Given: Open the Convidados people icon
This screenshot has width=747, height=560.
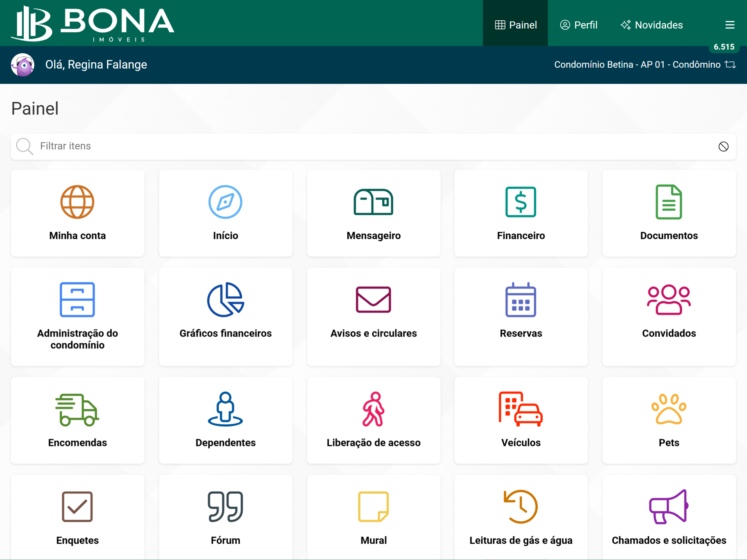Looking at the screenshot, I should point(669,300).
